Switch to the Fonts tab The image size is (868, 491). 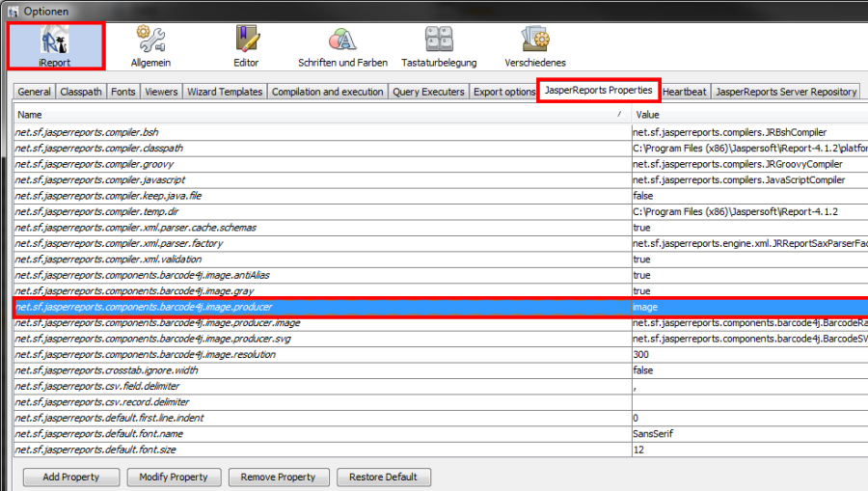click(122, 92)
